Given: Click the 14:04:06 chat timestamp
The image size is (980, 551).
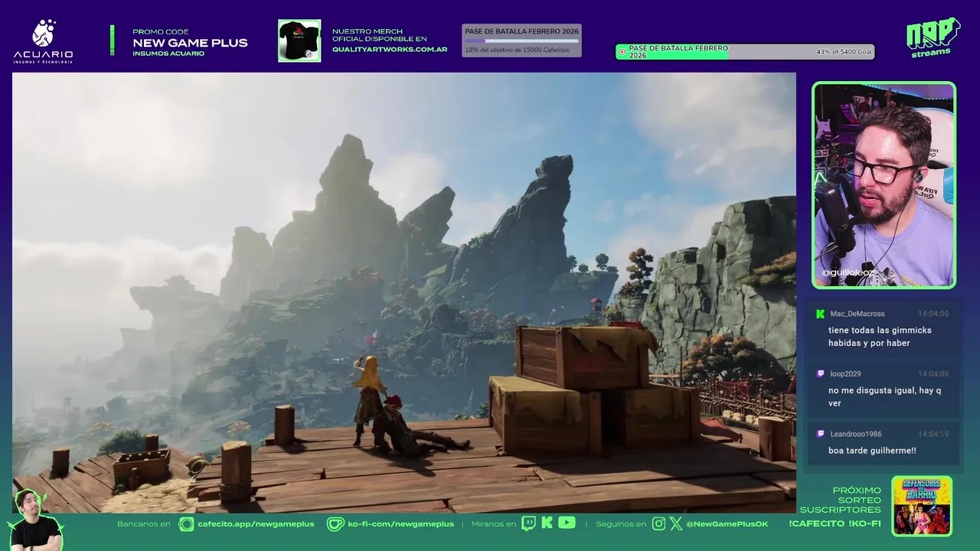Looking at the screenshot, I should 933,373.
